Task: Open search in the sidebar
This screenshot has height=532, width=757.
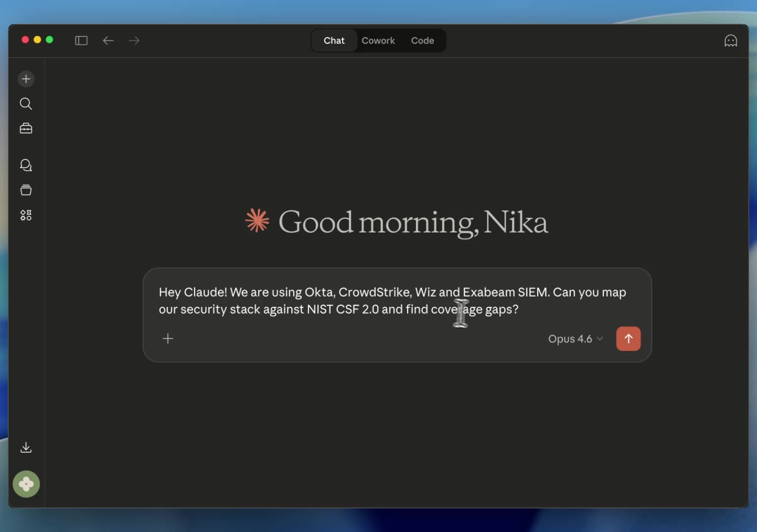Action: [x=26, y=103]
